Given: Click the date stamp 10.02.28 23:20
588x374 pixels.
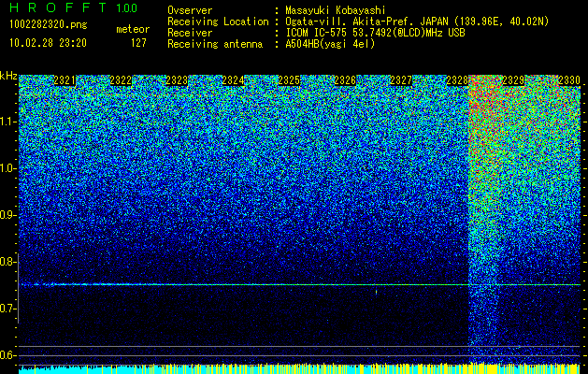Looking at the screenshot, I should [x=48, y=43].
